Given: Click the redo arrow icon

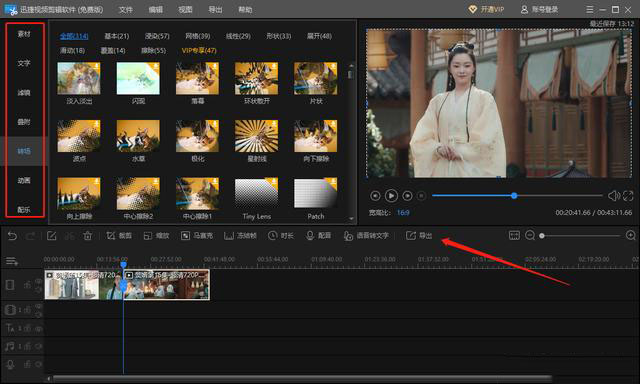Looking at the screenshot, I should [x=31, y=236].
